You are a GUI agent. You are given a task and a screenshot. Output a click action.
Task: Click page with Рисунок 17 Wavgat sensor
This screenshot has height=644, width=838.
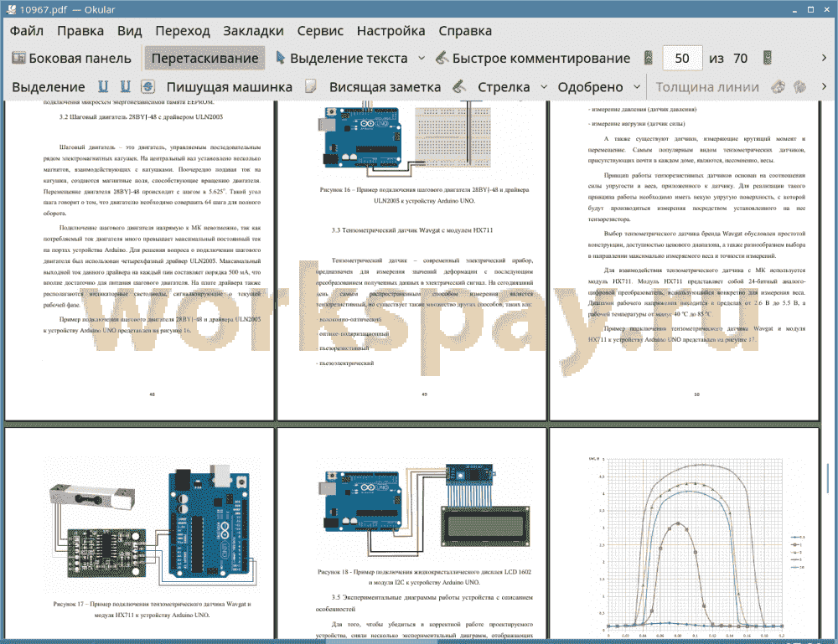(x=139, y=533)
